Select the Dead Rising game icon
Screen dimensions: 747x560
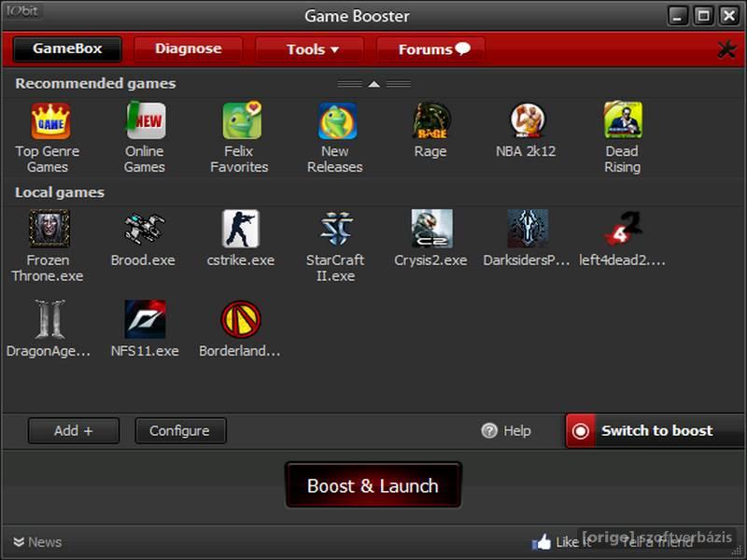pyautogui.click(x=623, y=120)
